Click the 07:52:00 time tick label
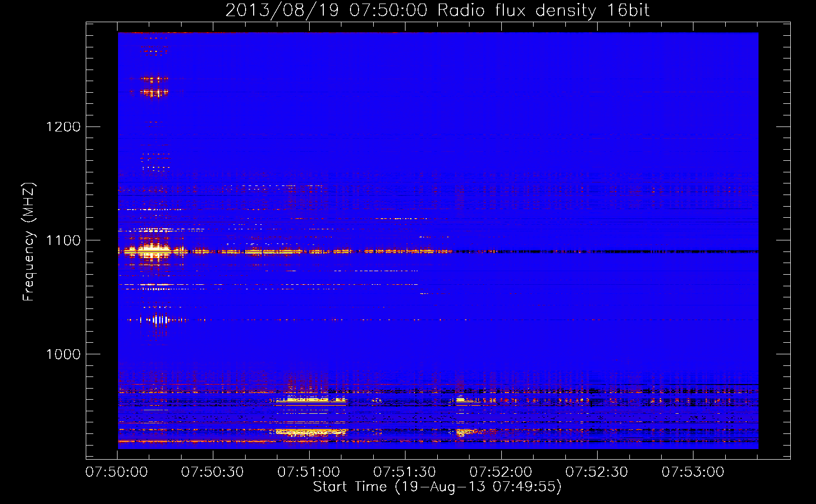This screenshot has width=816, height=504. click(x=501, y=472)
